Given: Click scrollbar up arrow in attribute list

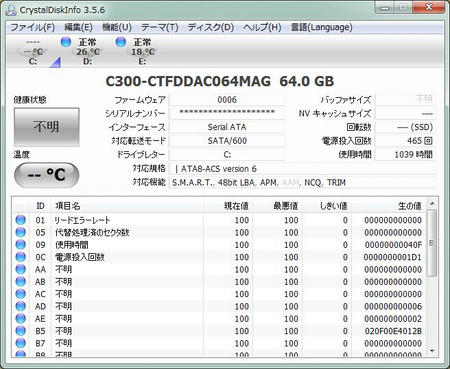Looking at the screenshot, I should (x=432, y=204).
